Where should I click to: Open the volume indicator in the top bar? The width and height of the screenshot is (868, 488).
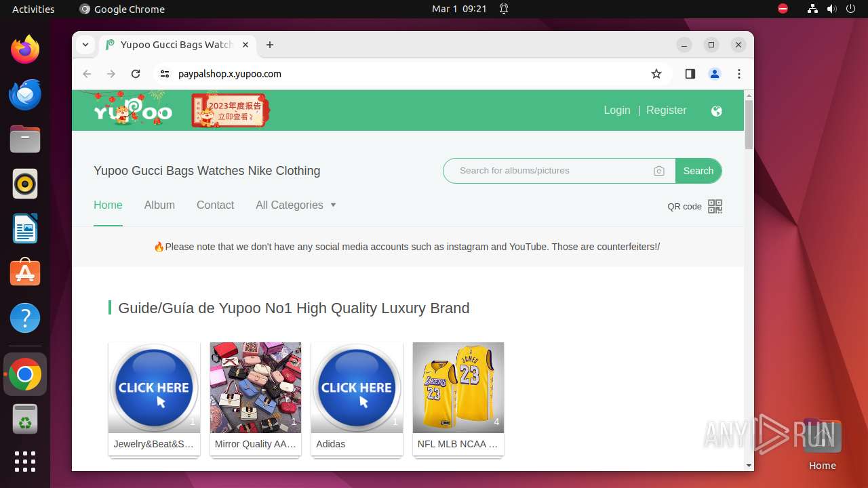click(x=831, y=9)
